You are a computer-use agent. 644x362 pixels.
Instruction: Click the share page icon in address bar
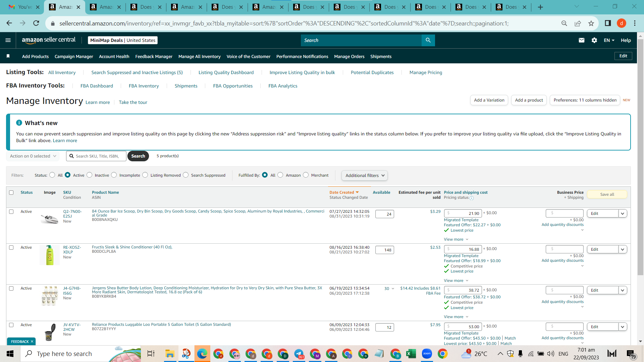pyautogui.click(x=578, y=23)
